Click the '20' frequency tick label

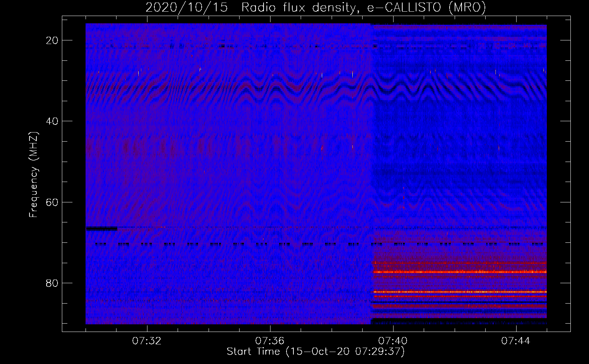(52, 40)
